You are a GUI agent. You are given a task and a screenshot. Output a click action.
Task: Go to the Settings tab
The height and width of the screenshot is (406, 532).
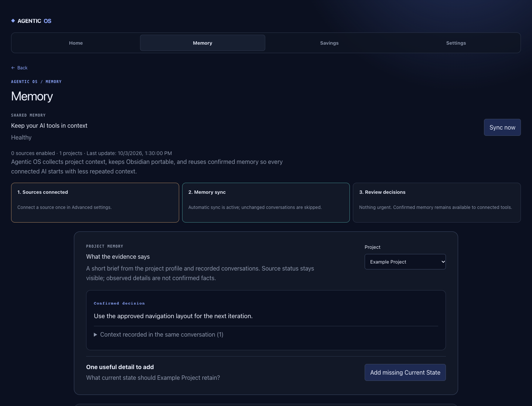coord(456,43)
